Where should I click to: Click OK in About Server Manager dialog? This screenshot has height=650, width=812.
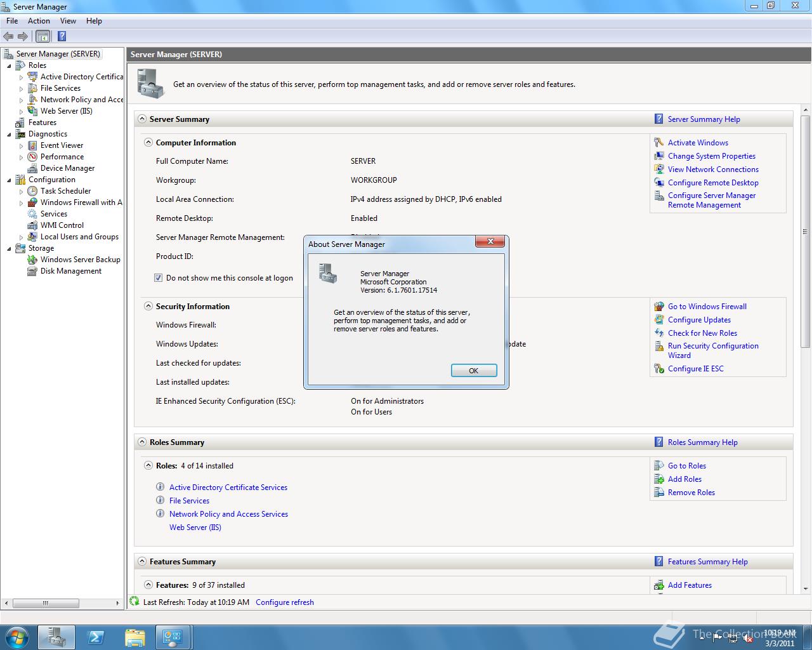(x=474, y=371)
